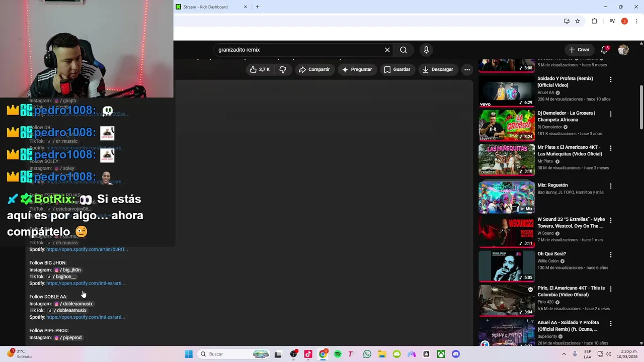The width and height of the screenshot is (644, 362).
Task: Click the pipeprod Instagram link
Action: 68,338
